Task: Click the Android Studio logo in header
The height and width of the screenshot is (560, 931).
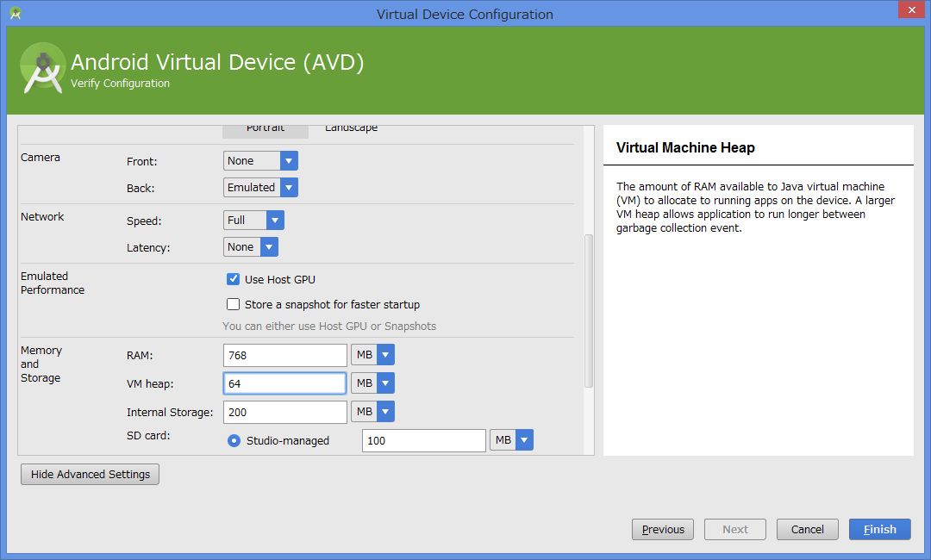Action: (43, 68)
